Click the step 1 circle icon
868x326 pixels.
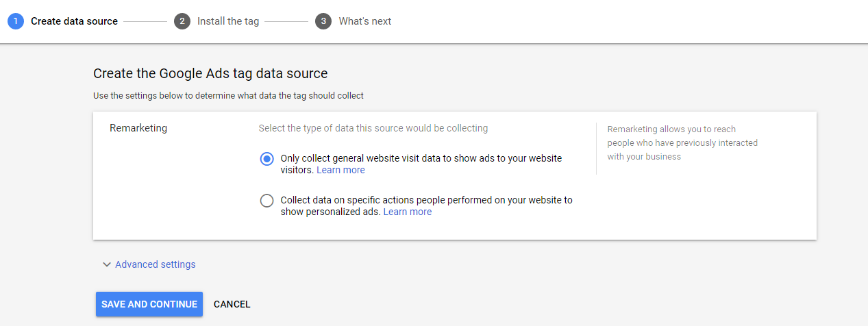pyautogui.click(x=16, y=21)
